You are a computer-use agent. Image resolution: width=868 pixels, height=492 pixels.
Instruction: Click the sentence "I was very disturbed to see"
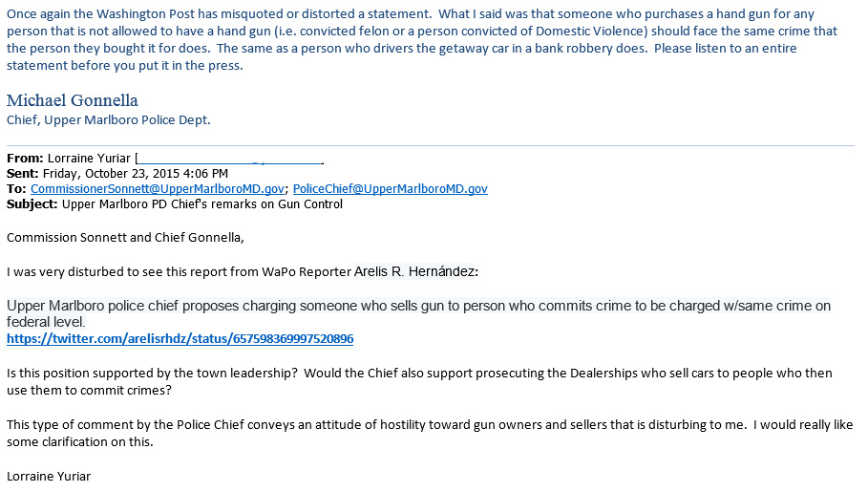[x=95, y=272]
